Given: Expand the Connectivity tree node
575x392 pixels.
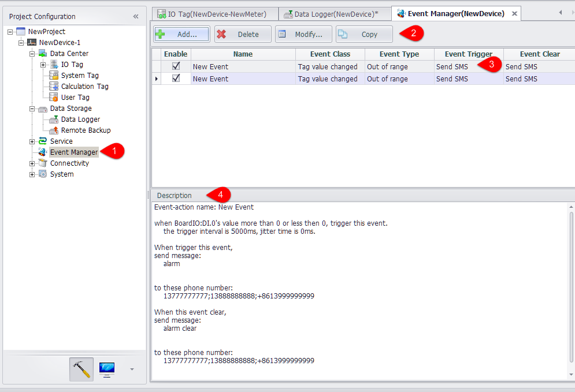Looking at the screenshot, I should (32, 163).
